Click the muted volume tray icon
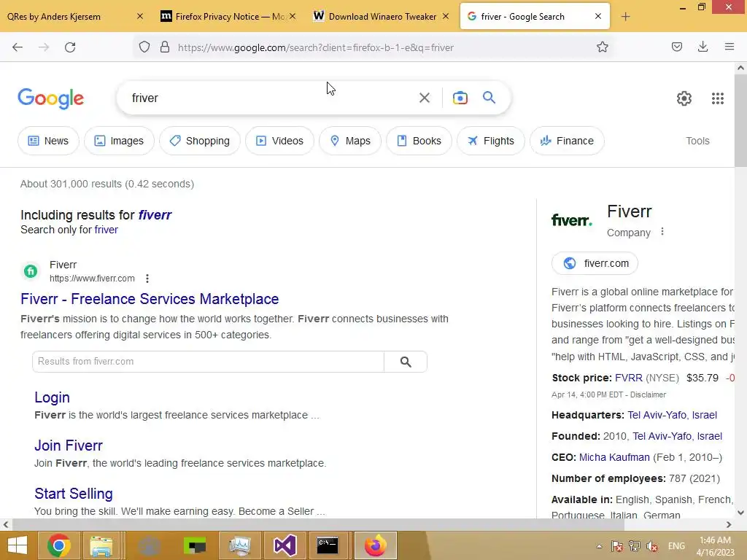Image resolution: width=747 pixels, height=560 pixels. [x=652, y=546]
